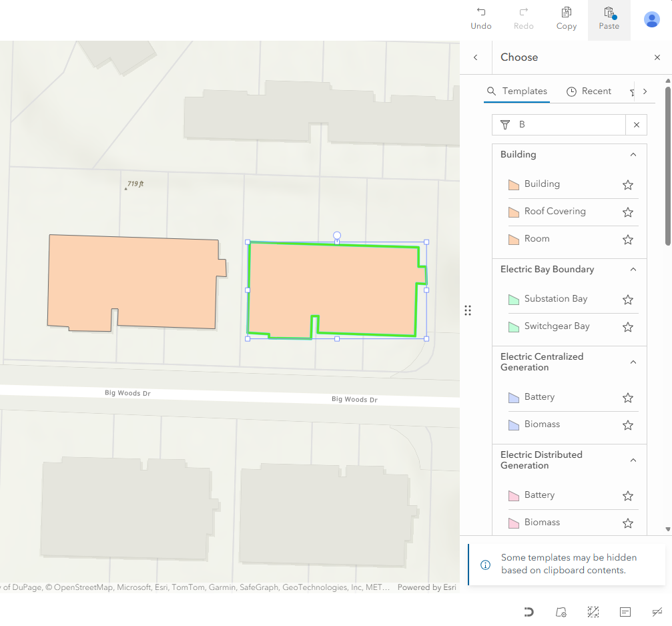Image resolution: width=672 pixels, height=626 pixels.
Task: Star the Roof Covering template
Action: tap(627, 212)
